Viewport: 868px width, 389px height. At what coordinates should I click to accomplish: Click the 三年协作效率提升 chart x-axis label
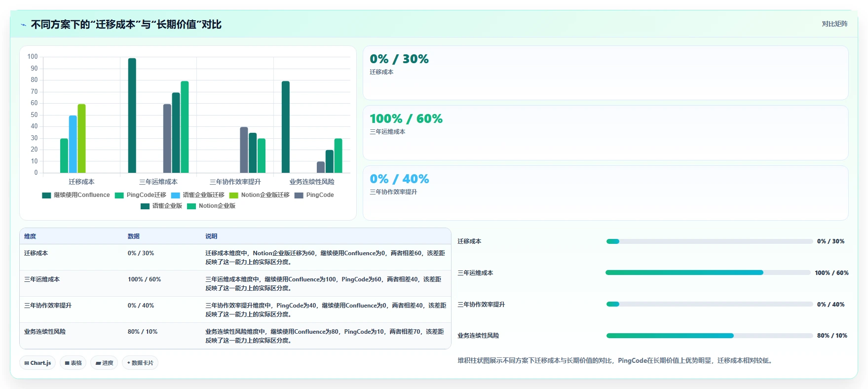click(x=235, y=182)
